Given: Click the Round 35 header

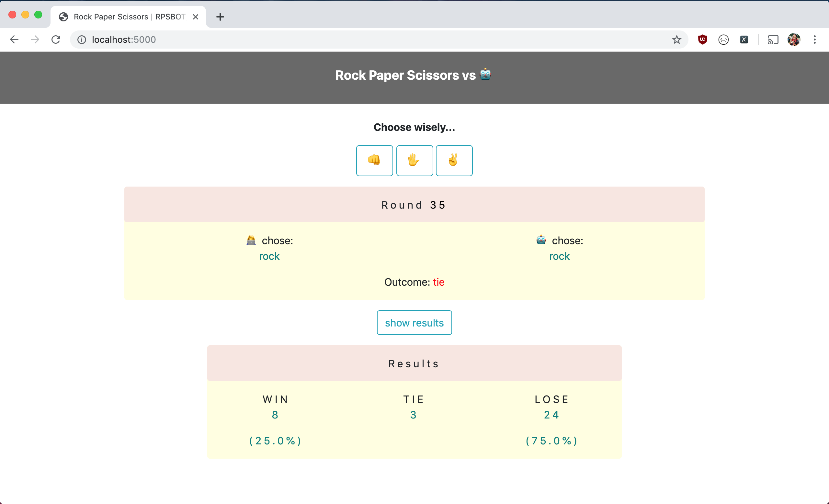Looking at the screenshot, I should [x=414, y=205].
